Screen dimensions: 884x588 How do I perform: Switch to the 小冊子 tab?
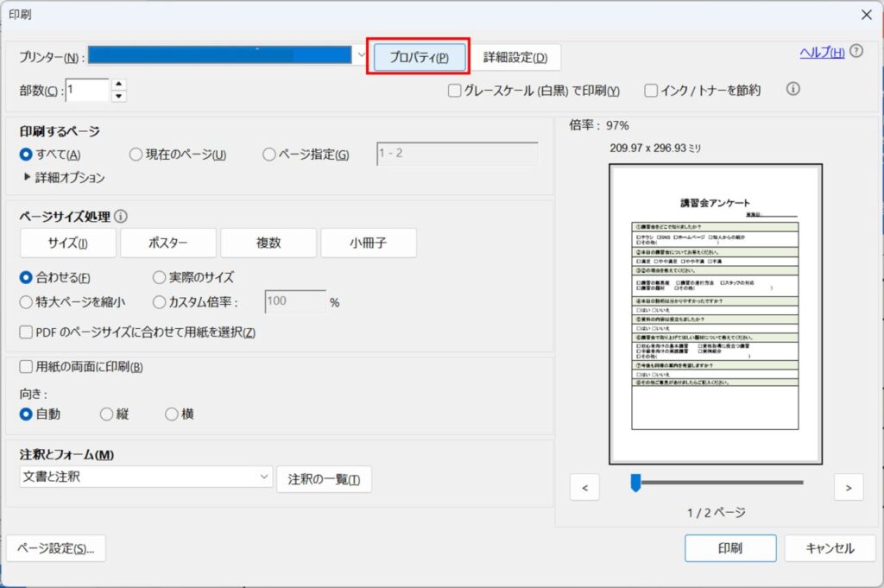tap(369, 243)
